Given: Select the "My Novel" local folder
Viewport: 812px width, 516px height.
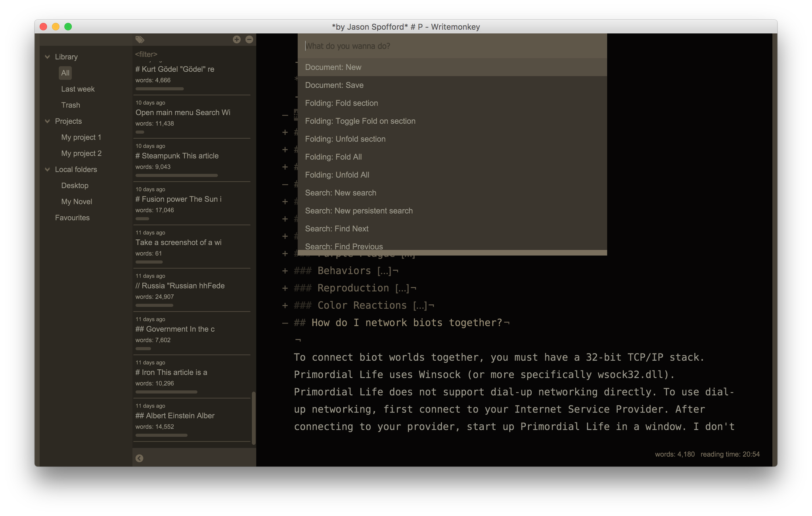Looking at the screenshot, I should (x=76, y=201).
